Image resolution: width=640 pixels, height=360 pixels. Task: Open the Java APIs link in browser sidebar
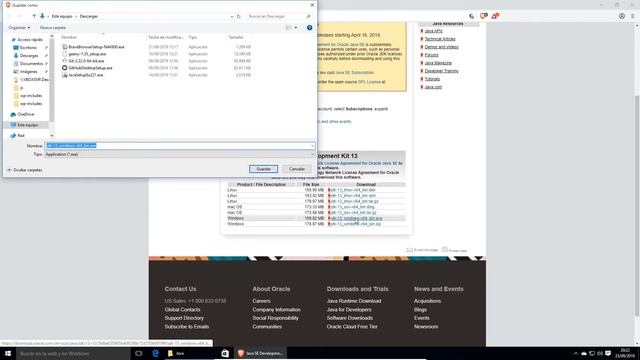click(x=433, y=31)
